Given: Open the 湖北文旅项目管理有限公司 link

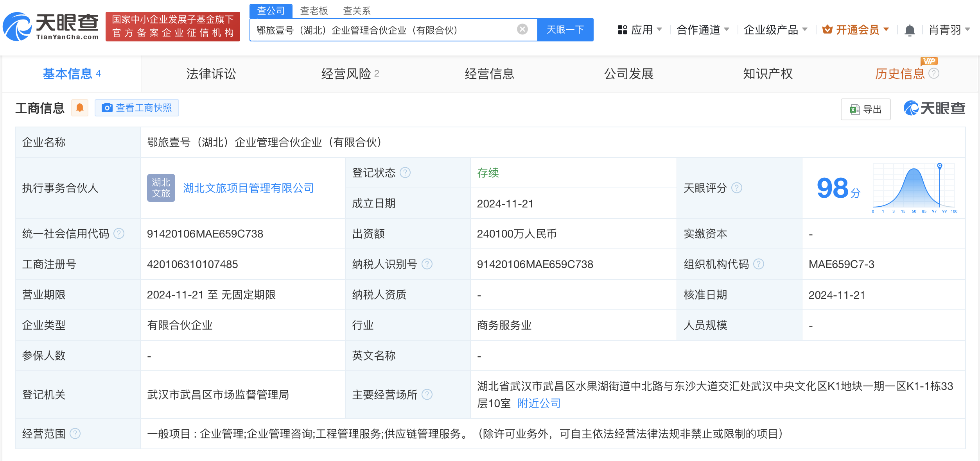Looking at the screenshot, I should 248,188.
